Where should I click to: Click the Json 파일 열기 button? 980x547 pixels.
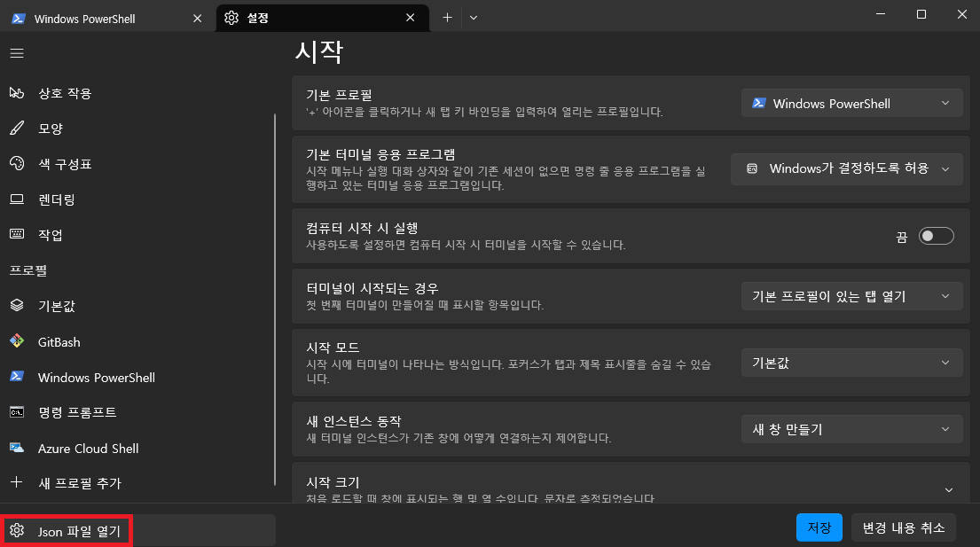click(x=138, y=531)
